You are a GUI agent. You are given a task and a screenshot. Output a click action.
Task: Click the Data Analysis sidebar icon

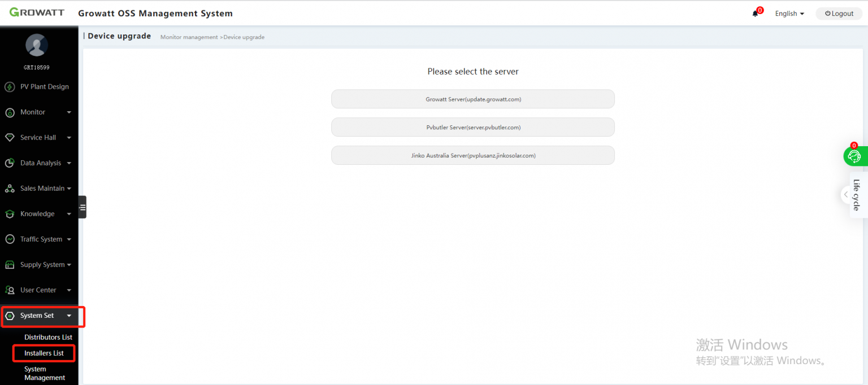point(10,163)
